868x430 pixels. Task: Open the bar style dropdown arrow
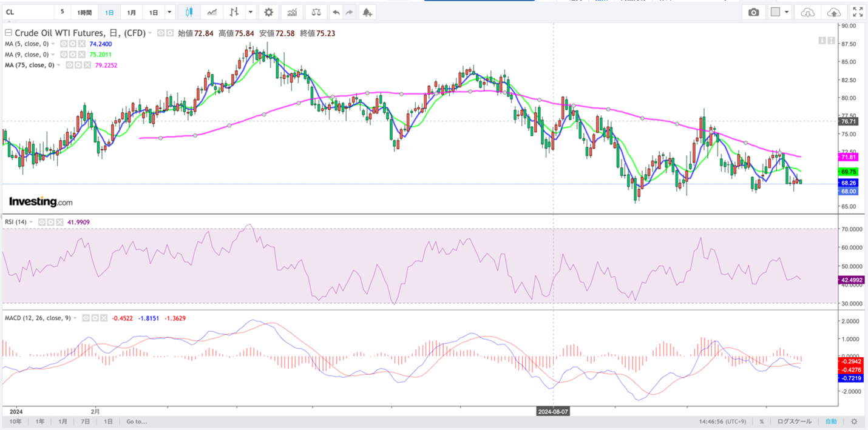pyautogui.click(x=250, y=12)
